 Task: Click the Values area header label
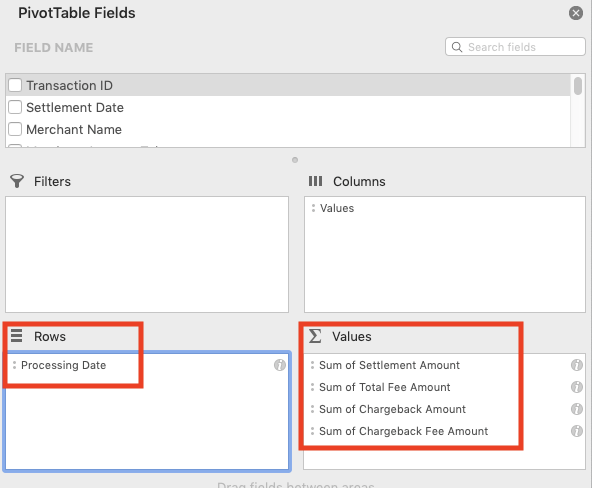(x=352, y=336)
